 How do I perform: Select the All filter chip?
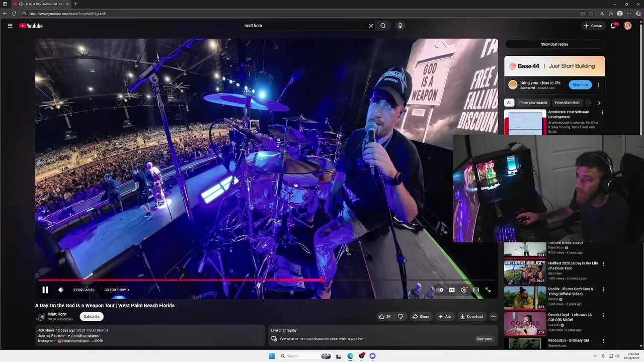(x=509, y=103)
